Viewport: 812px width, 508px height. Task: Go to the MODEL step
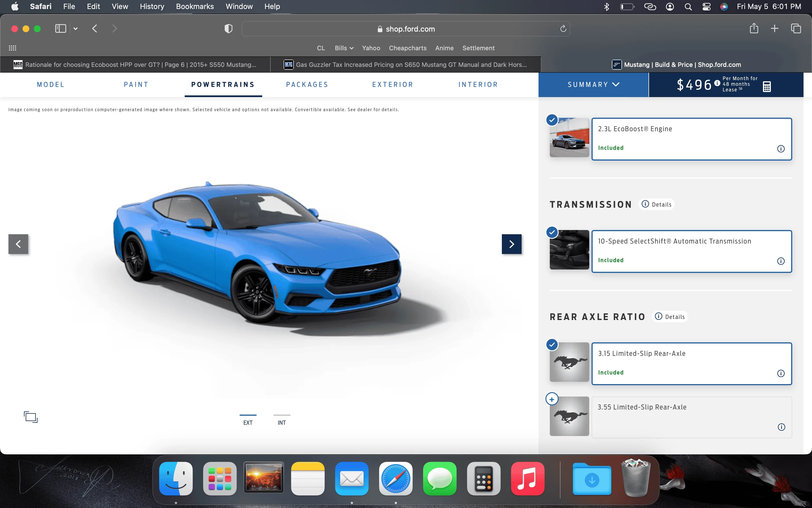[x=51, y=85]
